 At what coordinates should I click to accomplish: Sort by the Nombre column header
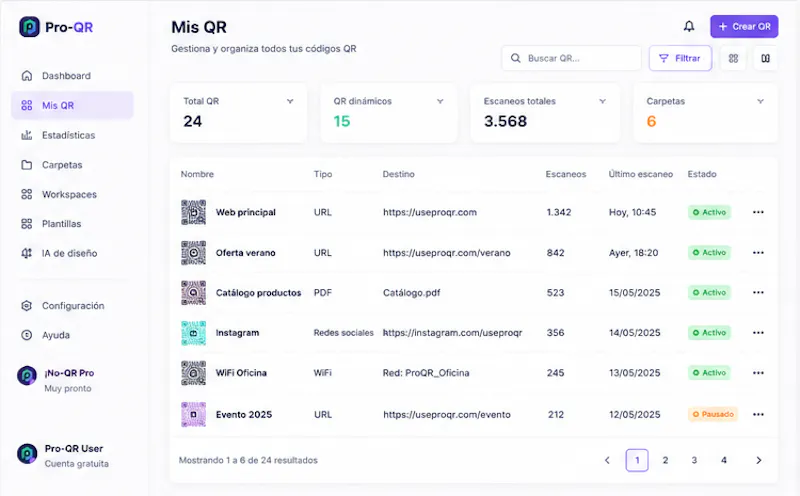click(x=197, y=174)
